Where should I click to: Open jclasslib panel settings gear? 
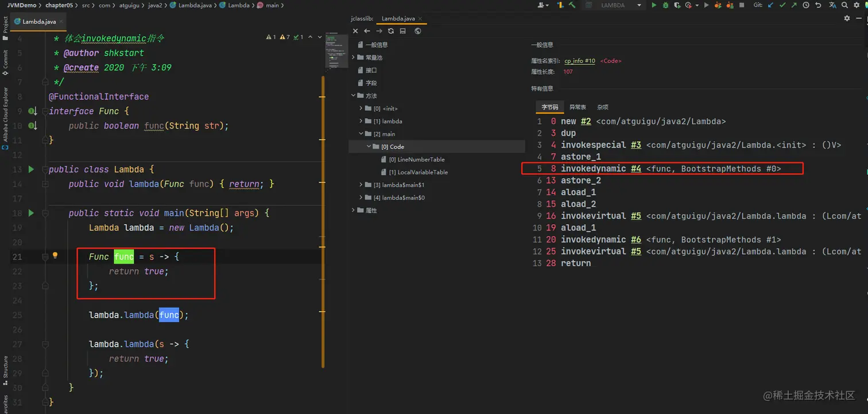click(x=847, y=18)
